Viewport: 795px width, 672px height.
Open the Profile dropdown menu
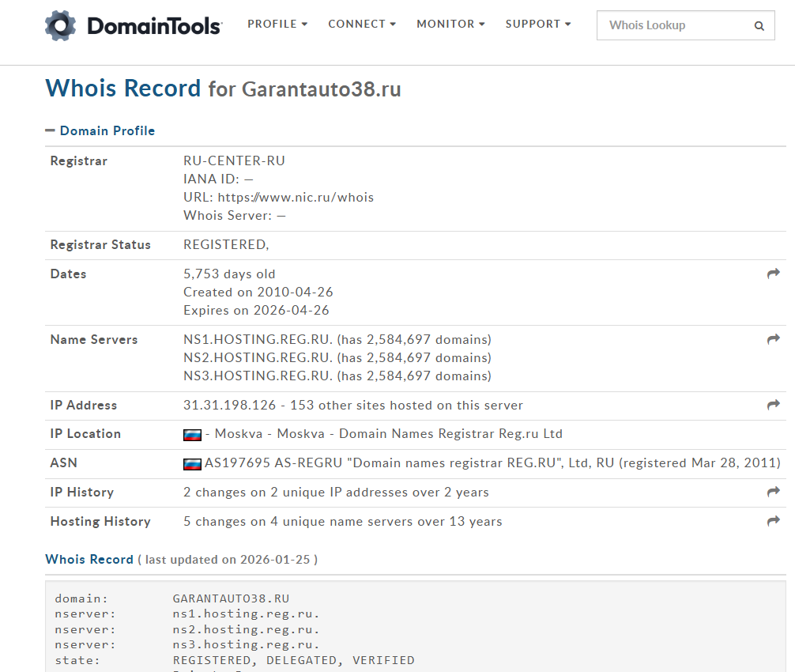277,24
